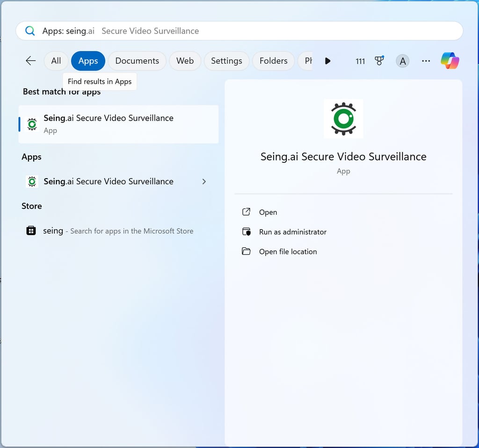Click the Find results in Apps tooltip
Viewport: 479px width, 448px height.
tap(100, 81)
